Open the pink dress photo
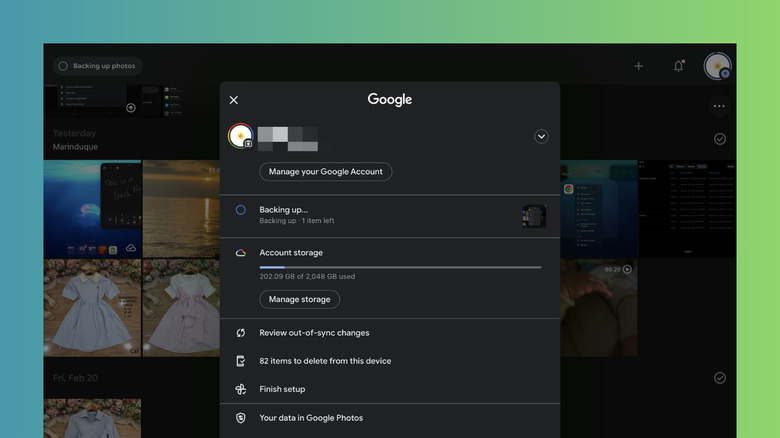The height and width of the screenshot is (438, 780). (181, 308)
